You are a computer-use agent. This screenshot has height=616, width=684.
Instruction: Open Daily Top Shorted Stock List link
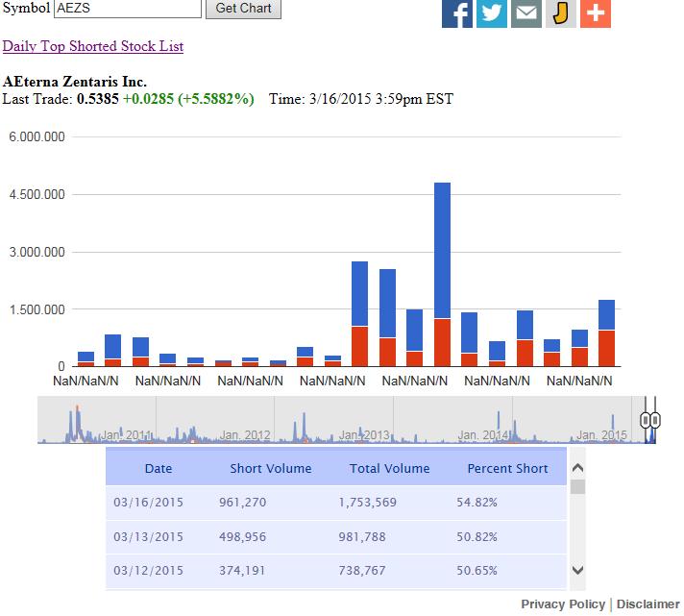click(x=93, y=46)
